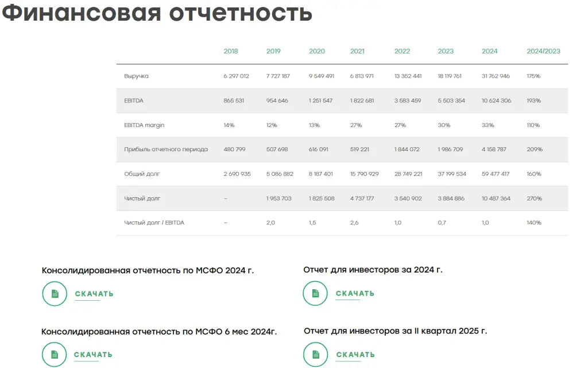The width and height of the screenshot is (588, 368).
Task: Select the 2019 column header
Action: pyautogui.click(x=273, y=51)
